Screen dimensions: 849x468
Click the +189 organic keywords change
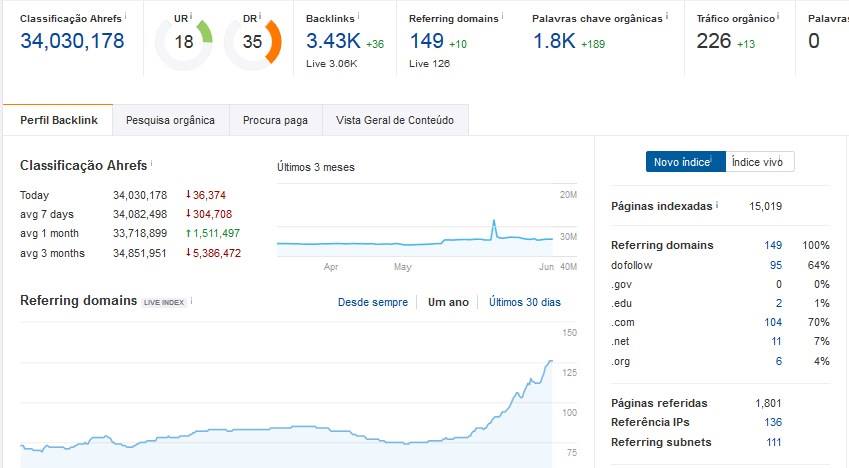593,44
